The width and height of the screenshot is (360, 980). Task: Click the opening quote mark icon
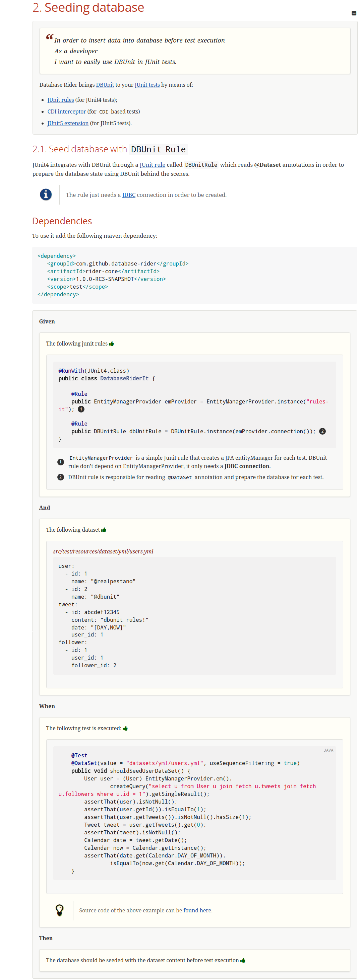[x=50, y=37]
